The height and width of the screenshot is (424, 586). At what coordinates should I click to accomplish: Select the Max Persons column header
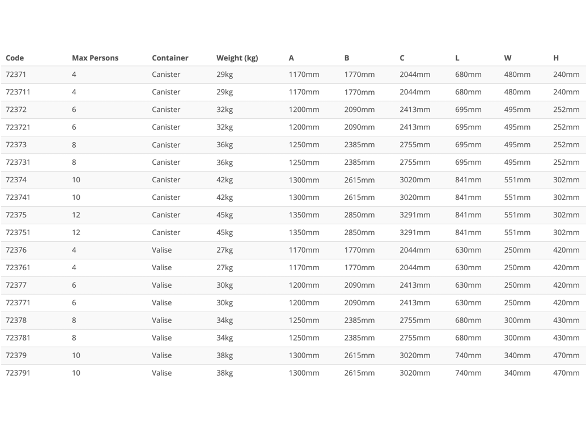point(95,58)
